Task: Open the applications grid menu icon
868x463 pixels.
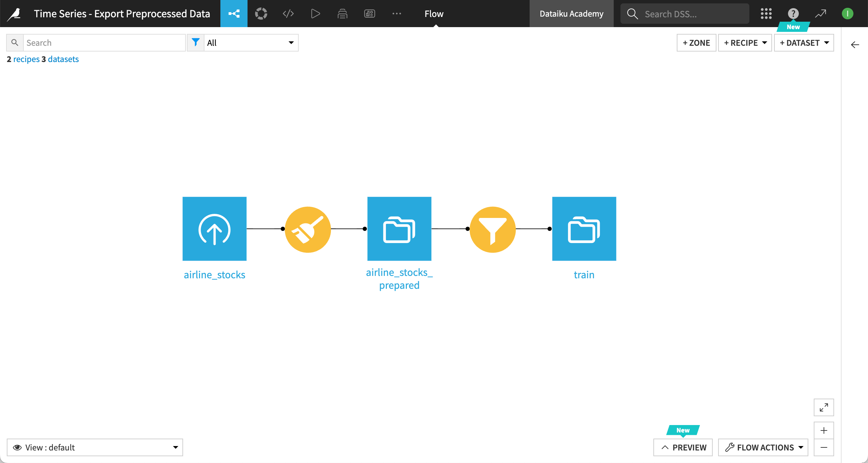Action: pyautogui.click(x=766, y=14)
